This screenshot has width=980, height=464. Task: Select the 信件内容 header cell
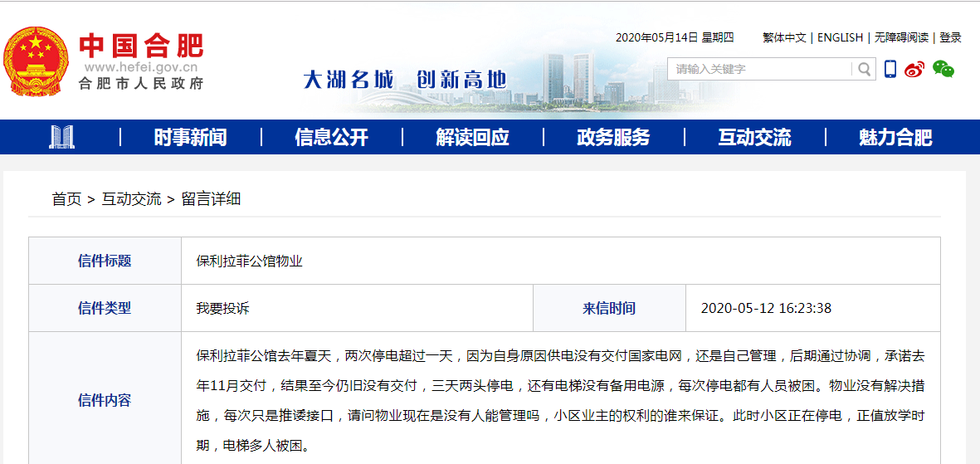point(105,400)
